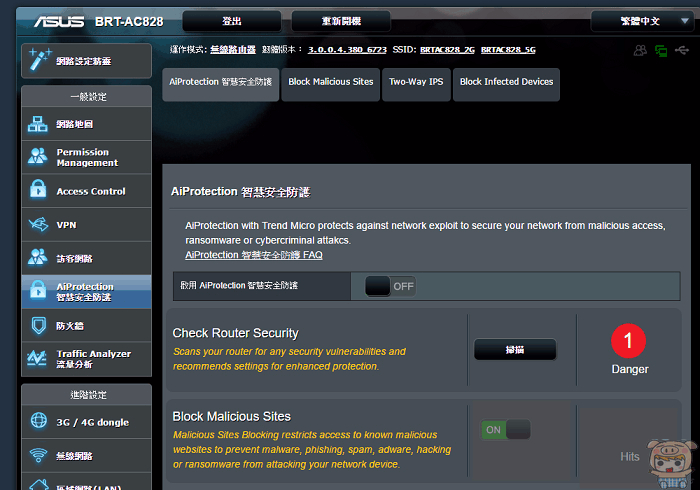Click the Hits label text
The width and height of the screenshot is (700, 490).
click(629, 457)
